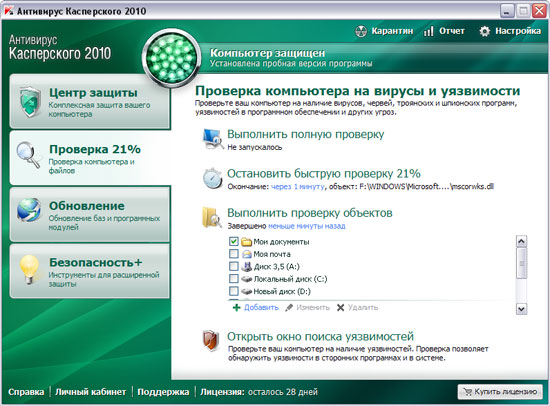Click the 'Компьютер защищен' status text

pos(267,53)
